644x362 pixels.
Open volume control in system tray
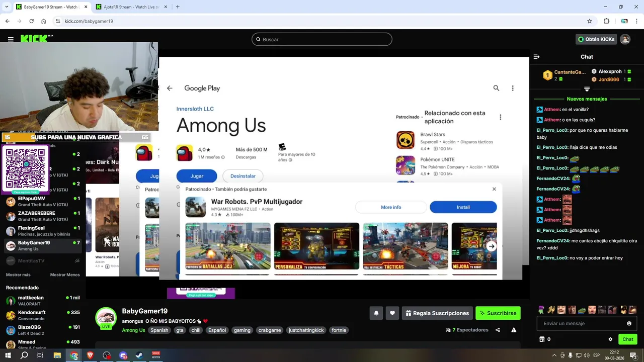click(x=586, y=355)
